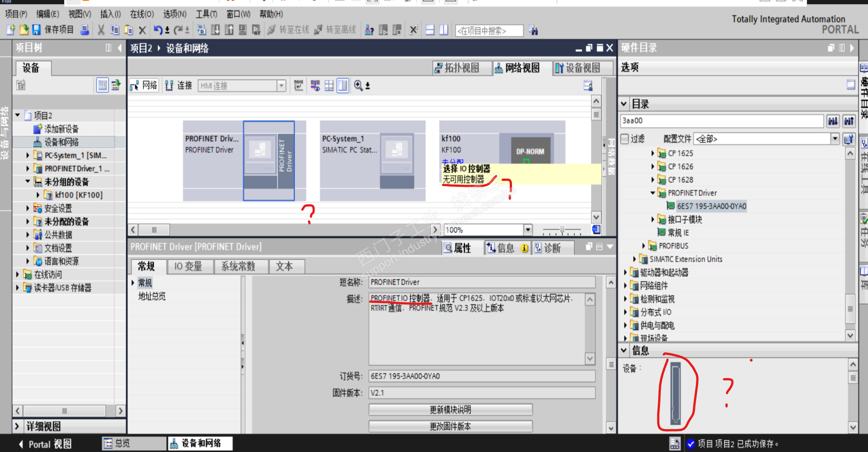Collapse the 未分组的设备 tree node

coord(28,181)
